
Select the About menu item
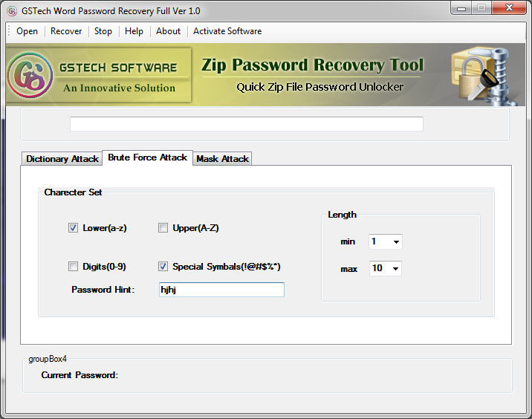pyautogui.click(x=168, y=31)
